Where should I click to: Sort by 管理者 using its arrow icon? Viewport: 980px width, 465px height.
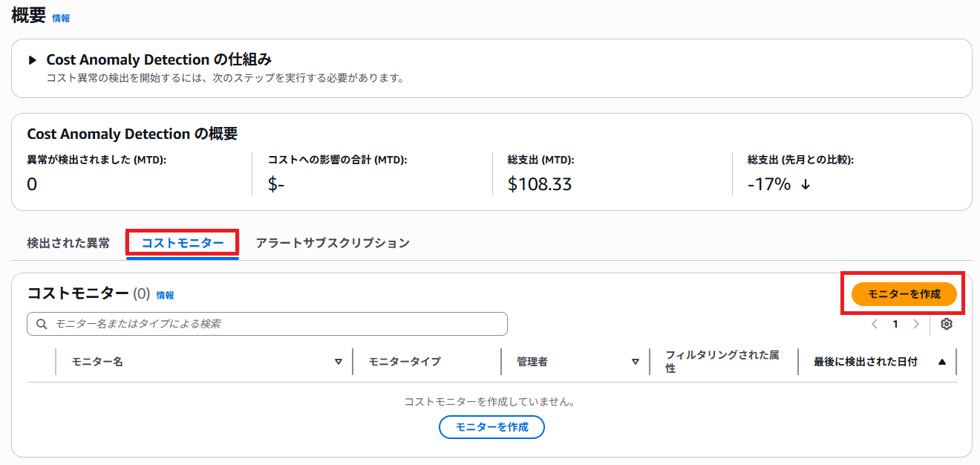click(636, 362)
